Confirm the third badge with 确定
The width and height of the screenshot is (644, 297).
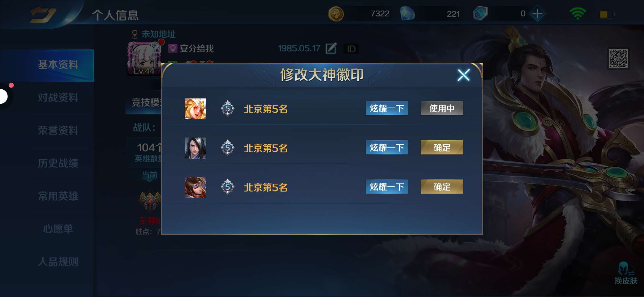tap(442, 187)
